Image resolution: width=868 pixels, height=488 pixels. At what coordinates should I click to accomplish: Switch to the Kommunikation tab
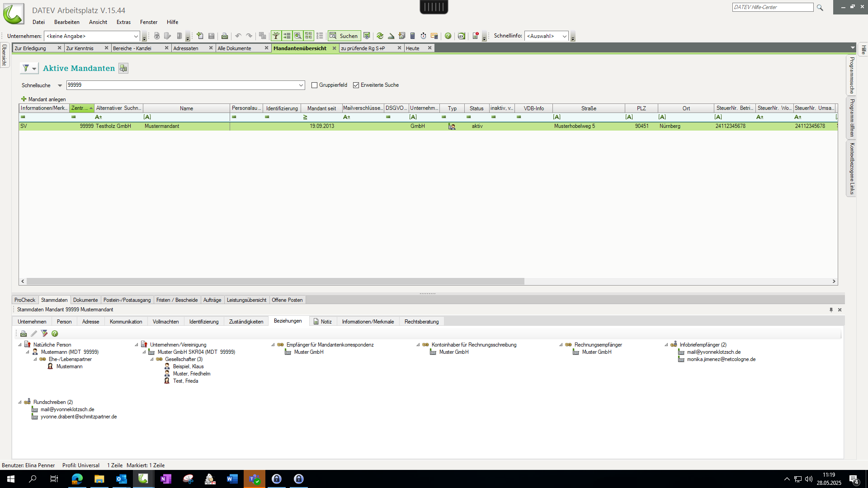coord(126,322)
